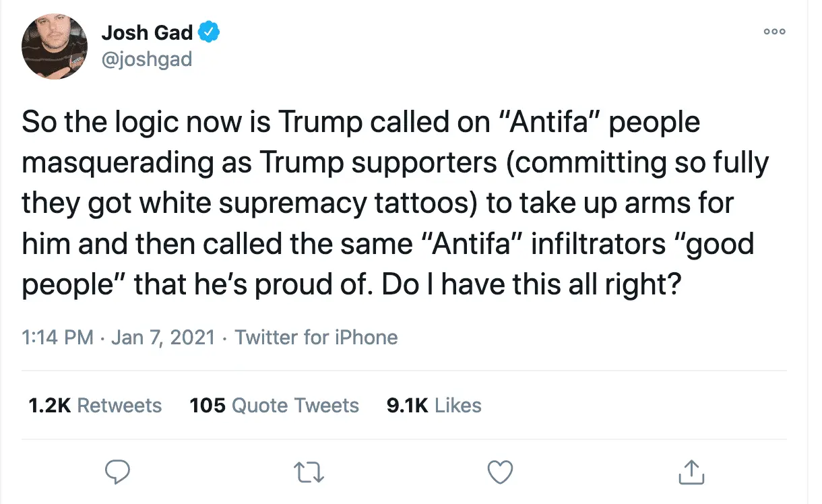822x504 pixels.
Task: Open the share tweet icon
Action: 691,472
